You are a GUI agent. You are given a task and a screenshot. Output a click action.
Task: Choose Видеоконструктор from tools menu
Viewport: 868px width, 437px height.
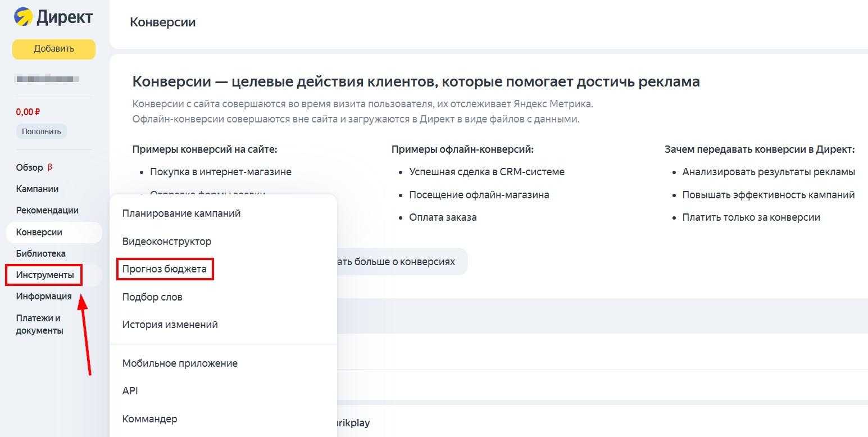(x=167, y=242)
